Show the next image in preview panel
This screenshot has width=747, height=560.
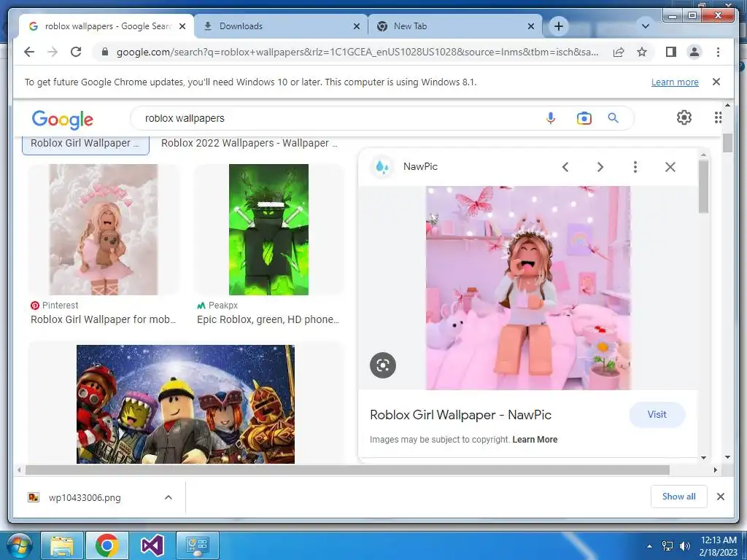[600, 167]
